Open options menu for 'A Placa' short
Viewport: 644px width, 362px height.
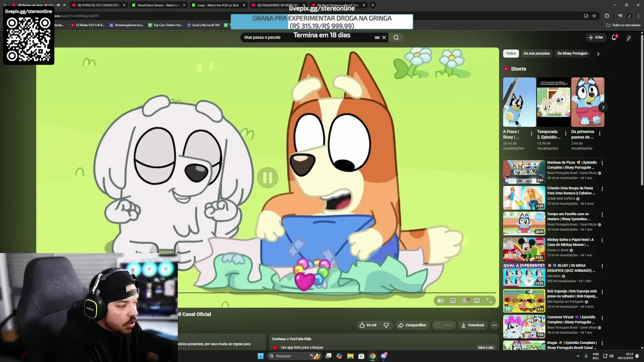click(x=531, y=134)
